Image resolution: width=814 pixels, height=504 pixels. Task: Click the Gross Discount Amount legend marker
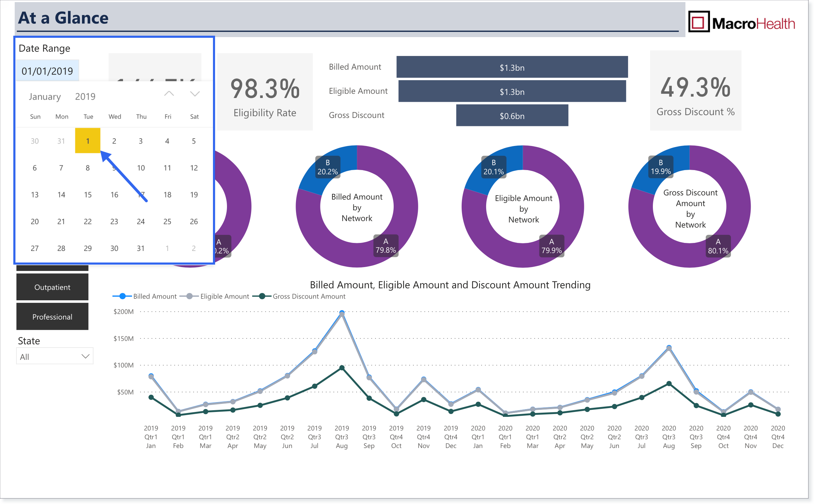tap(262, 296)
